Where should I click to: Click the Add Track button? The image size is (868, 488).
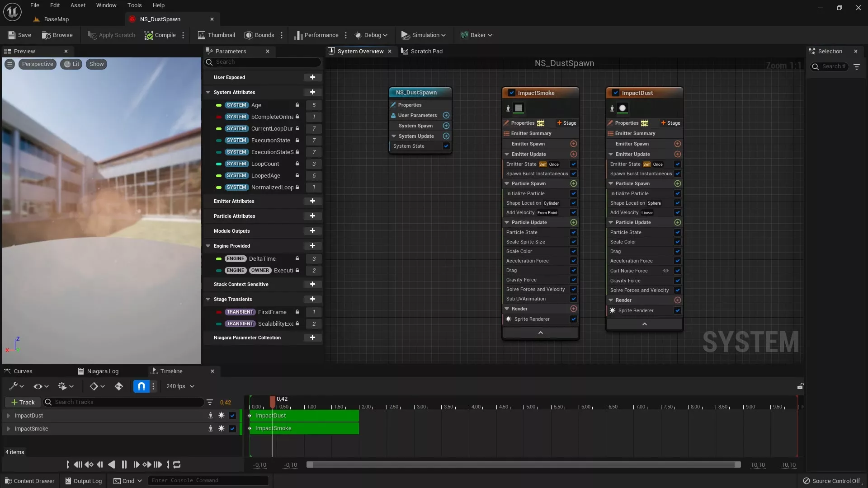[x=23, y=402]
